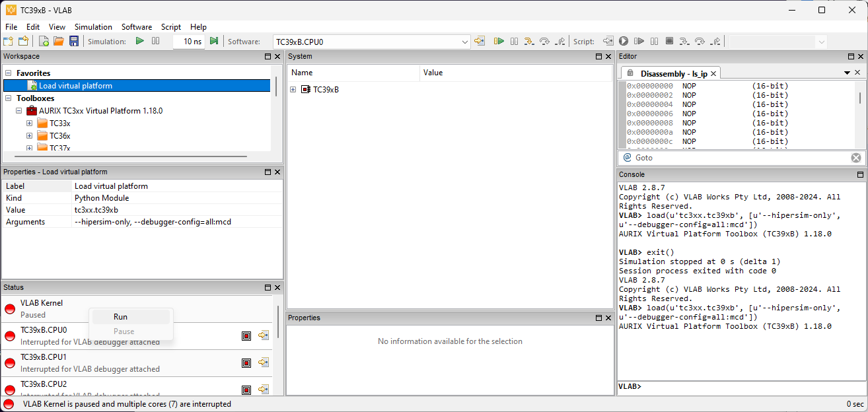Click the Script step out icon
This screenshot has width=868, height=412.
[715, 41]
